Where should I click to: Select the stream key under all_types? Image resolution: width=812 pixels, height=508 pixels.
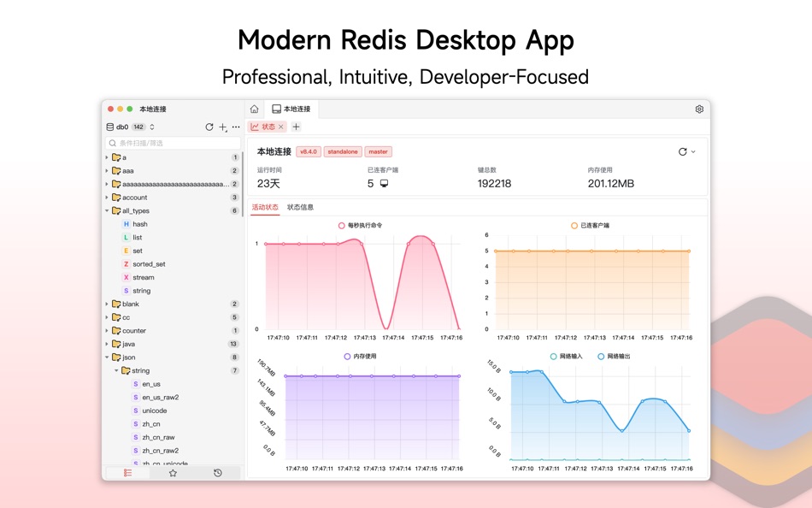click(x=142, y=277)
